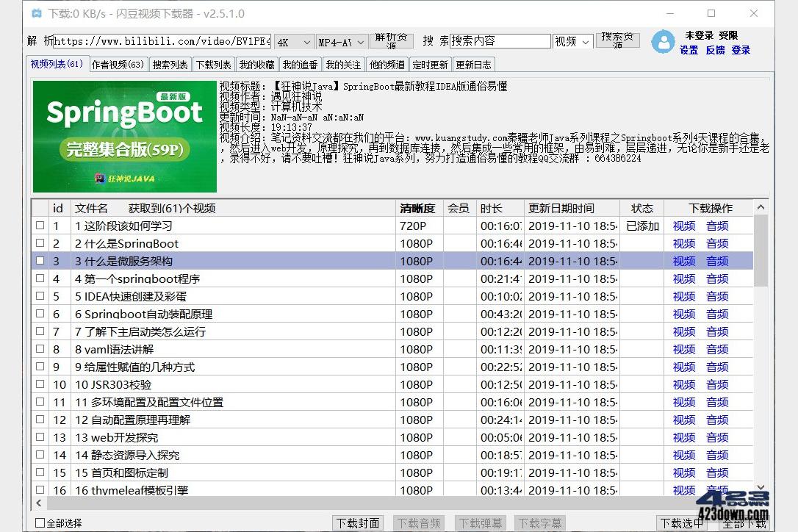Click the 更新日期时间 column header
798x532 pixels.
571,208
